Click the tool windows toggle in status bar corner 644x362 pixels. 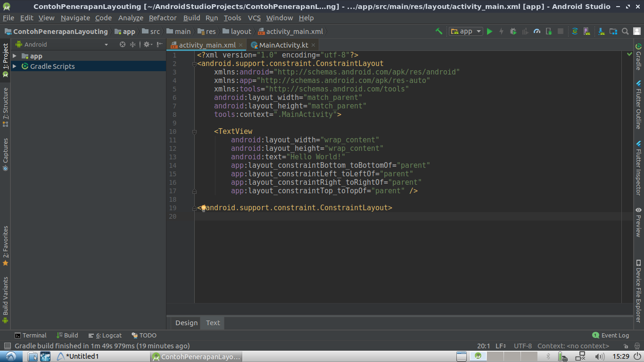7,346
